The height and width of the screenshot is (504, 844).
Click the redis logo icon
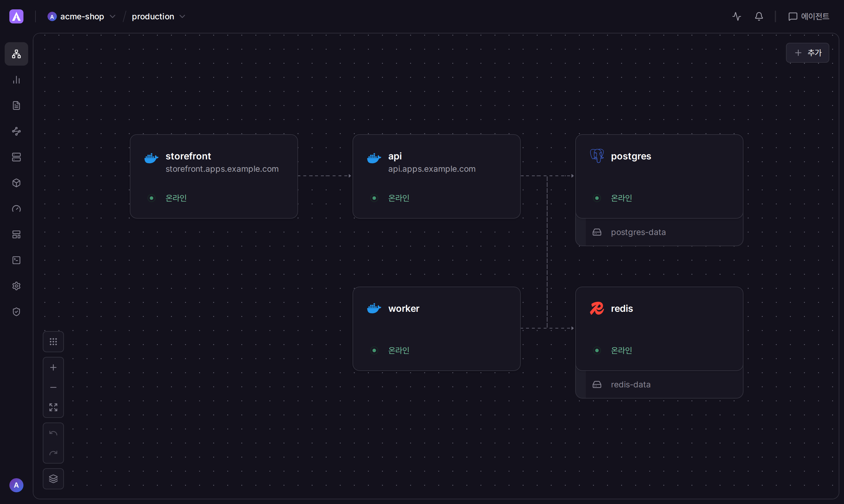pos(597,308)
